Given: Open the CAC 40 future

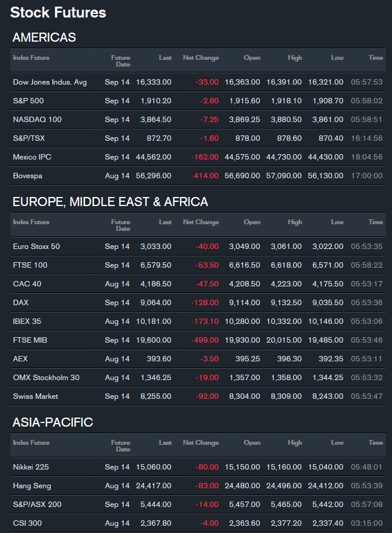Looking at the screenshot, I should (27, 284).
